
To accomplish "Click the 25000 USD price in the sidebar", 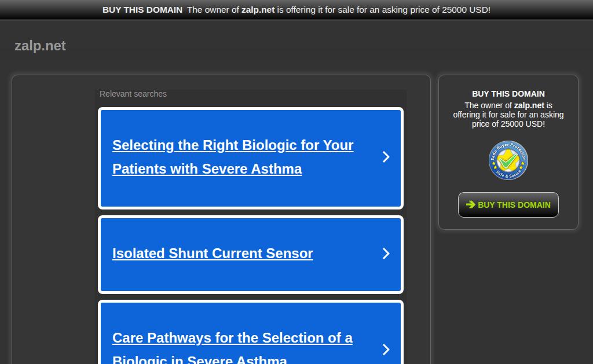I will [523, 124].
